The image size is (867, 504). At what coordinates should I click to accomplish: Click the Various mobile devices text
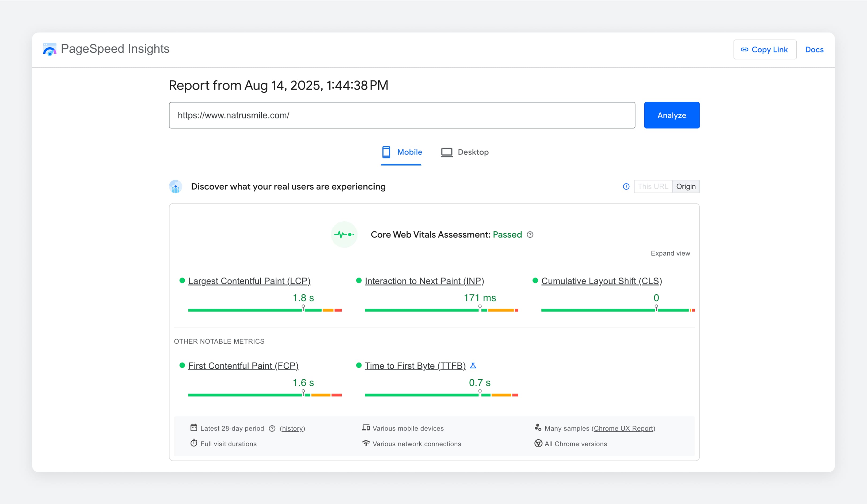click(408, 428)
